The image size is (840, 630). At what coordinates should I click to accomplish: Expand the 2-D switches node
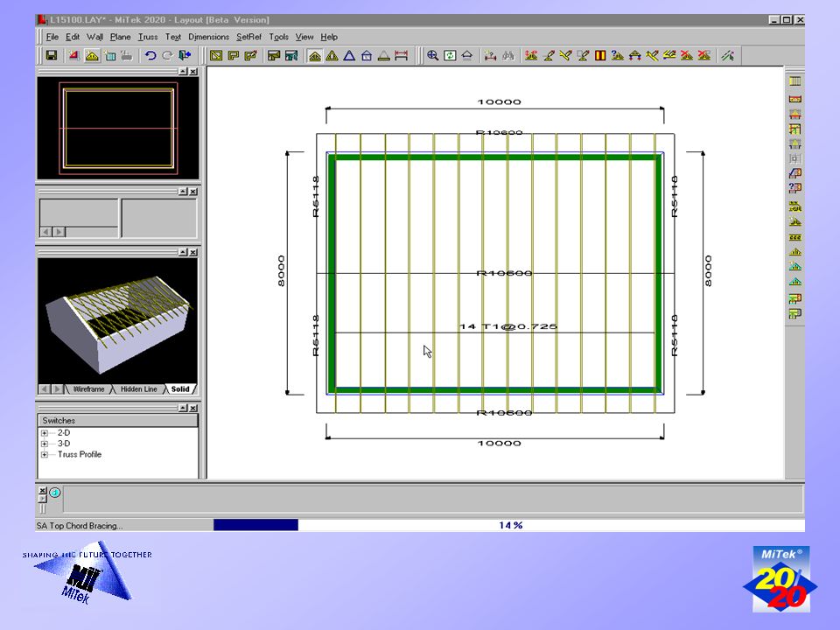[45, 433]
